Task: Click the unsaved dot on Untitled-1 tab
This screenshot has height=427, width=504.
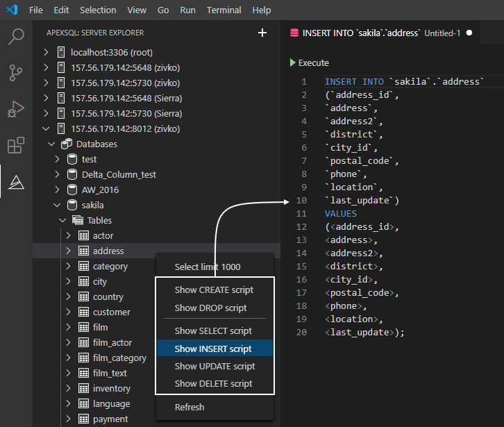Action: [469, 33]
